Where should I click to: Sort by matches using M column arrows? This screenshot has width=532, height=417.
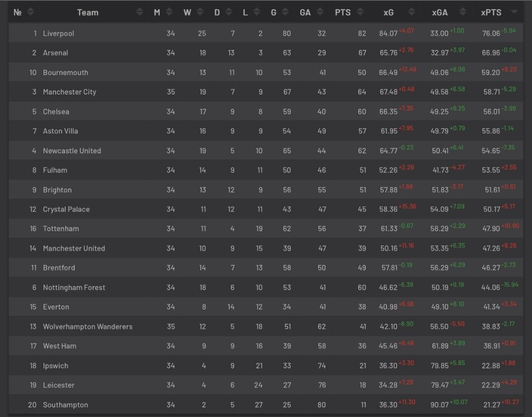pyautogui.click(x=169, y=12)
